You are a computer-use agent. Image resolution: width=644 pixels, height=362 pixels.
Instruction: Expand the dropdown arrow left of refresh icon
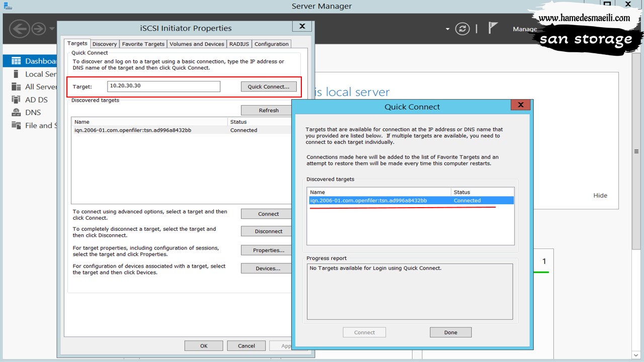tap(447, 29)
